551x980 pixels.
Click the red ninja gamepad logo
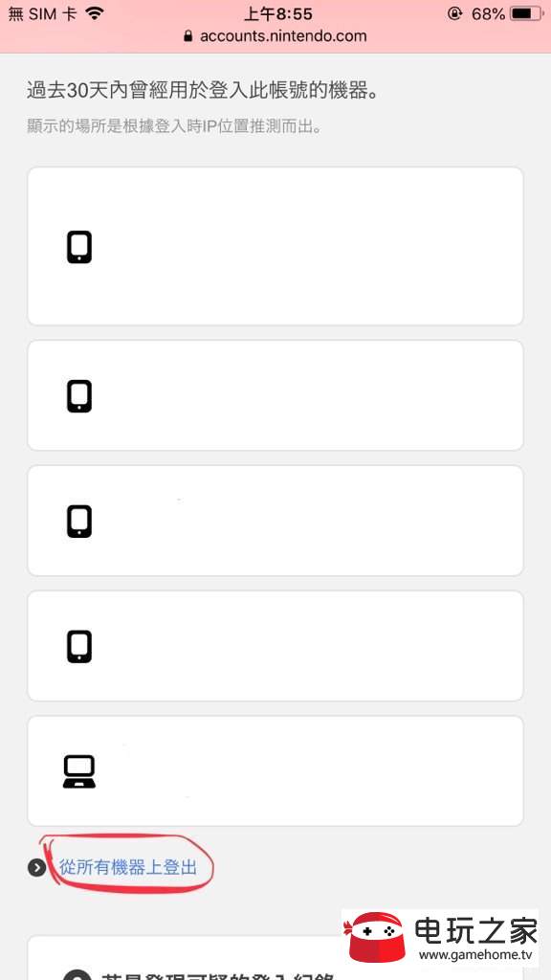pos(377,936)
